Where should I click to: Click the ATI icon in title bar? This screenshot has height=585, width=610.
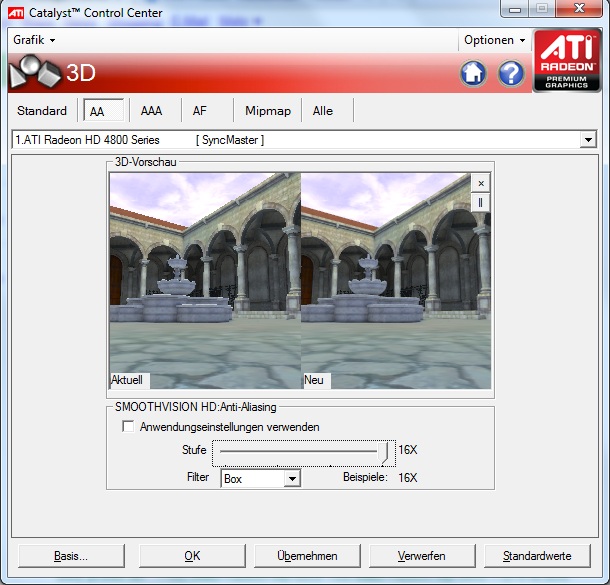(x=17, y=12)
